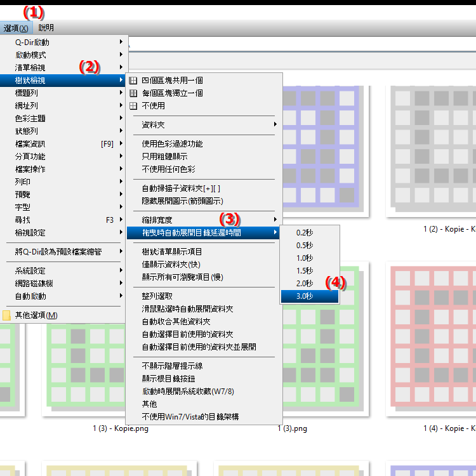Toggle 不顯示階層提示線

tap(204, 366)
